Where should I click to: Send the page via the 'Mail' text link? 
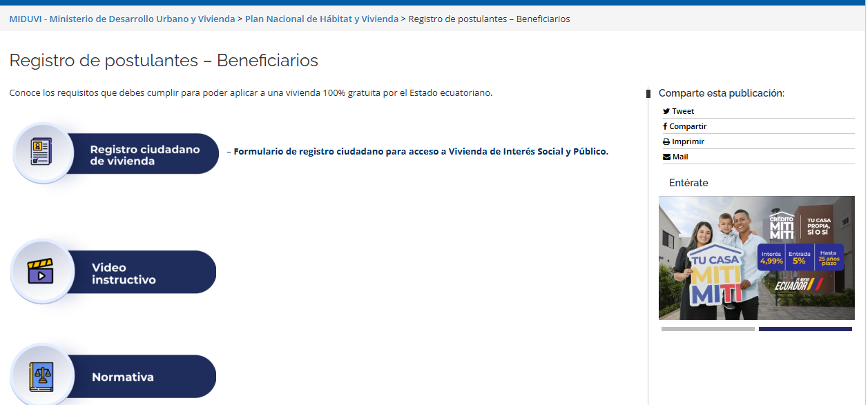(x=680, y=157)
